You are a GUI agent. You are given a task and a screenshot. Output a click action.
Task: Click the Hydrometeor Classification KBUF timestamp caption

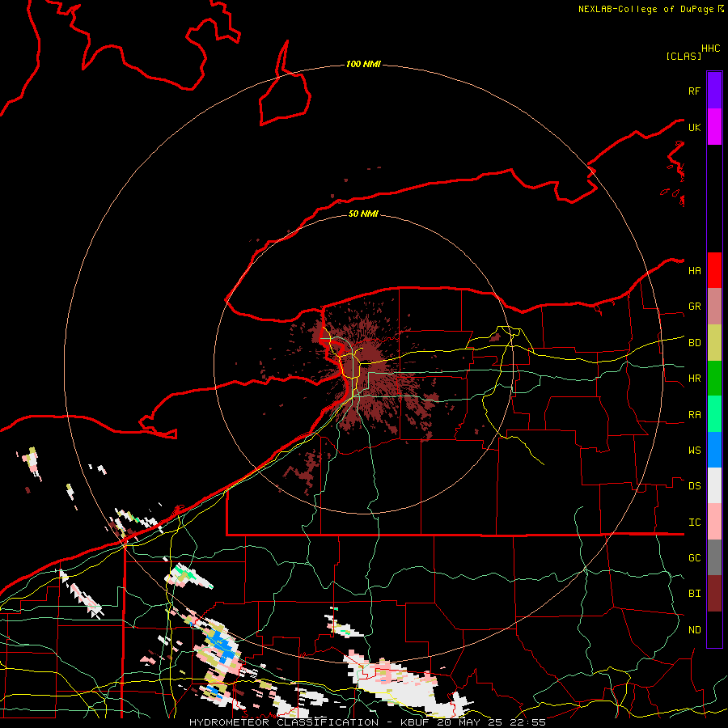[x=368, y=722]
